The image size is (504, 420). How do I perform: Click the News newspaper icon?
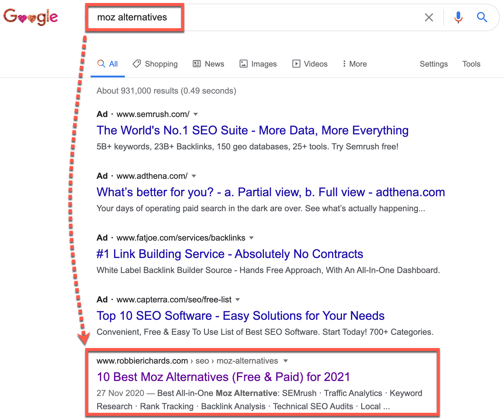197,64
